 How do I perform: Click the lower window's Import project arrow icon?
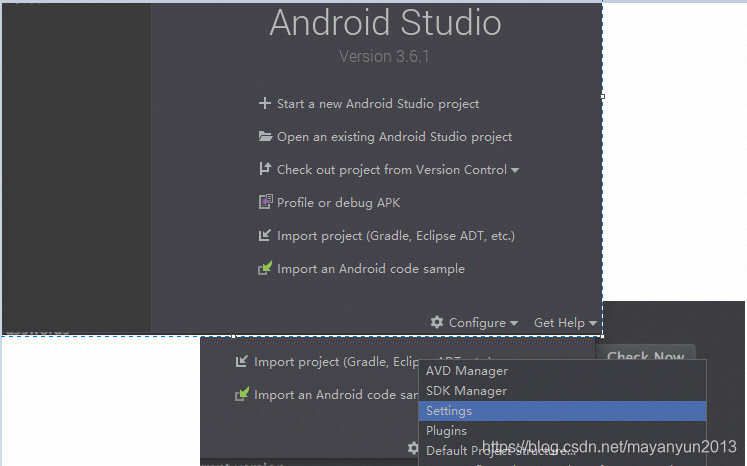tap(242, 362)
